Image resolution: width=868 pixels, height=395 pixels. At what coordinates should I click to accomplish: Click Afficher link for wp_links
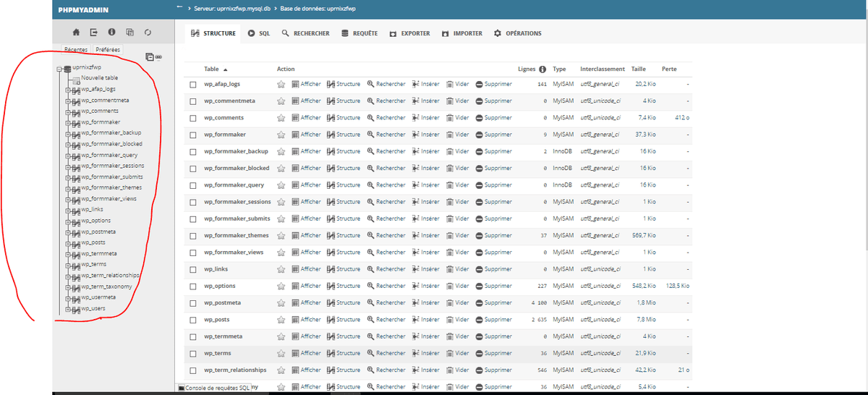click(306, 269)
